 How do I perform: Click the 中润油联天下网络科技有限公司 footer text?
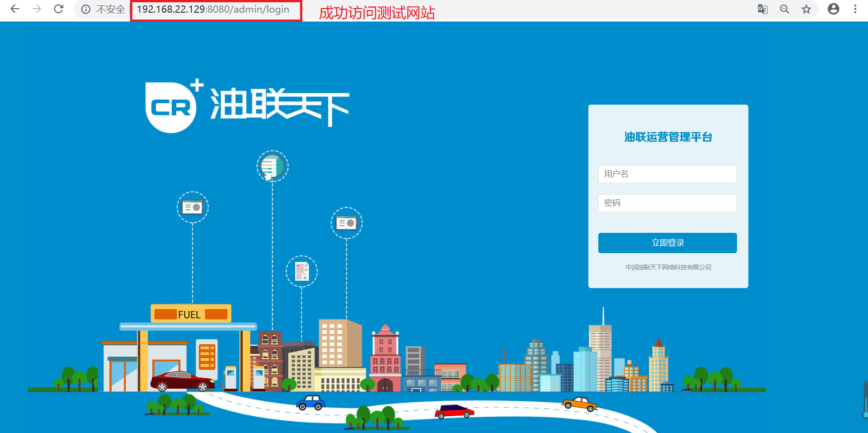[668, 267]
